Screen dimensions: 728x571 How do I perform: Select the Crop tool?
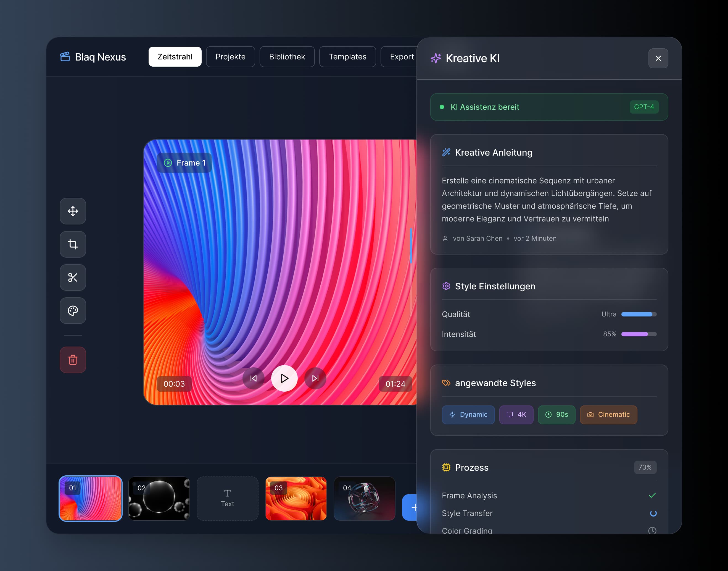[73, 244]
